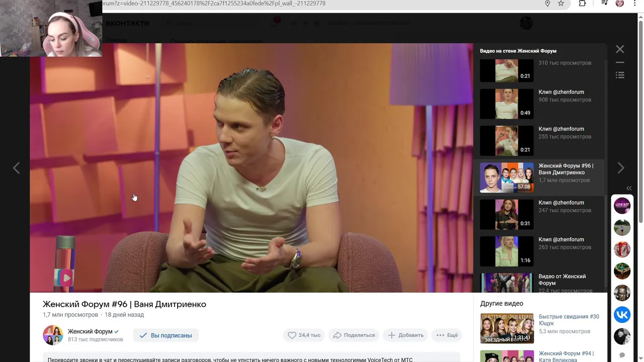Viewport: 644px width, 362px height.
Task: Open the Chrome profile avatar
Action: pyautogui.click(x=620, y=4)
